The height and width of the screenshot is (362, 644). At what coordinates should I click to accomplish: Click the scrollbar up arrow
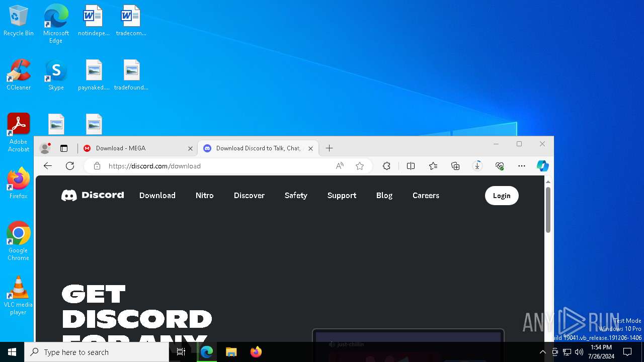tap(548, 182)
